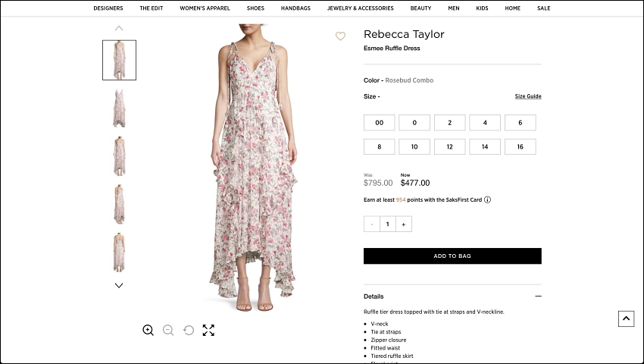Collapse the Details section
Viewport: 644px width, 364px height.
point(539,297)
